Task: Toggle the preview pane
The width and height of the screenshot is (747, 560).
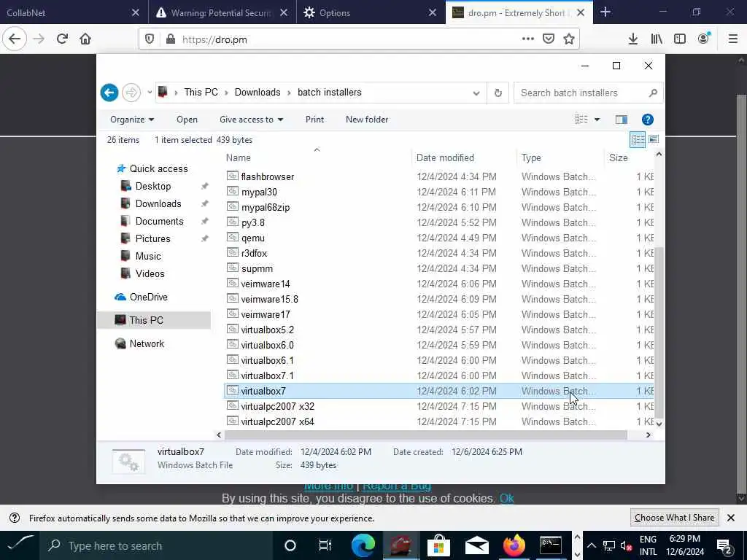Action: pyautogui.click(x=622, y=120)
